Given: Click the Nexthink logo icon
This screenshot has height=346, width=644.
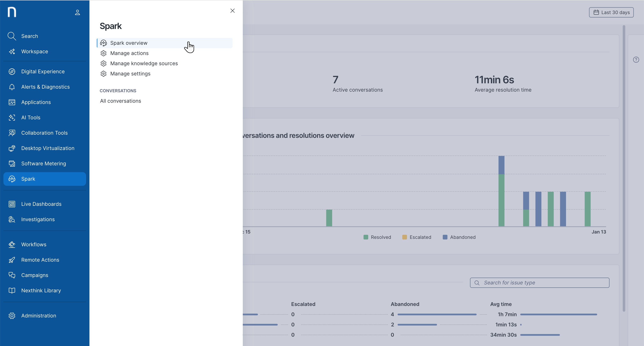Looking at the screenshot, I should pos(12,12).
